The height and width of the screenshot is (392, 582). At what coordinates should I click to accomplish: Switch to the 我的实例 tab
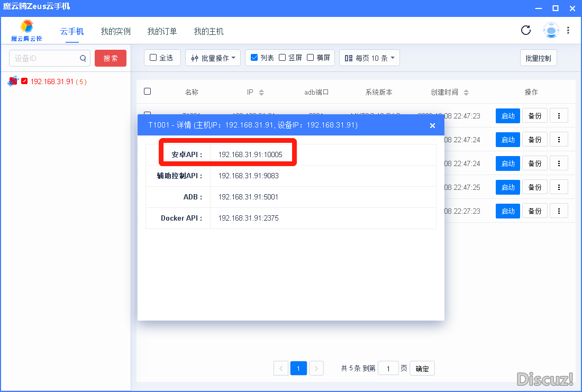115,31
